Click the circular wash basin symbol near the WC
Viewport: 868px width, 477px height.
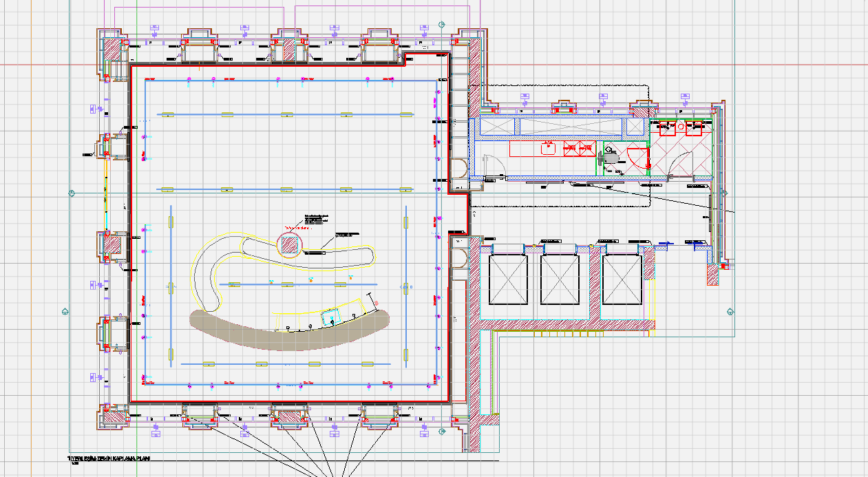click(681, 127)
